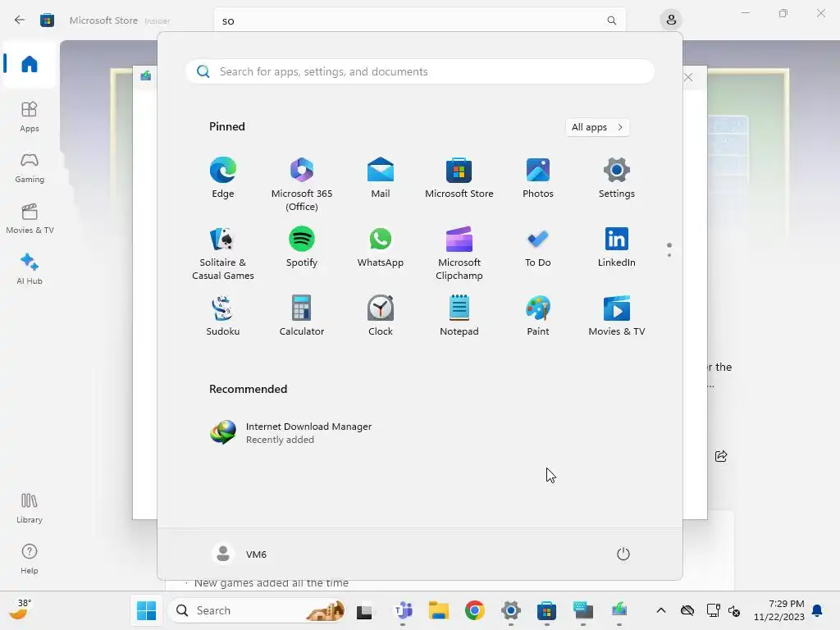Open Settings in pinned apps grid

pyautogui.click(x=617, y=177)
